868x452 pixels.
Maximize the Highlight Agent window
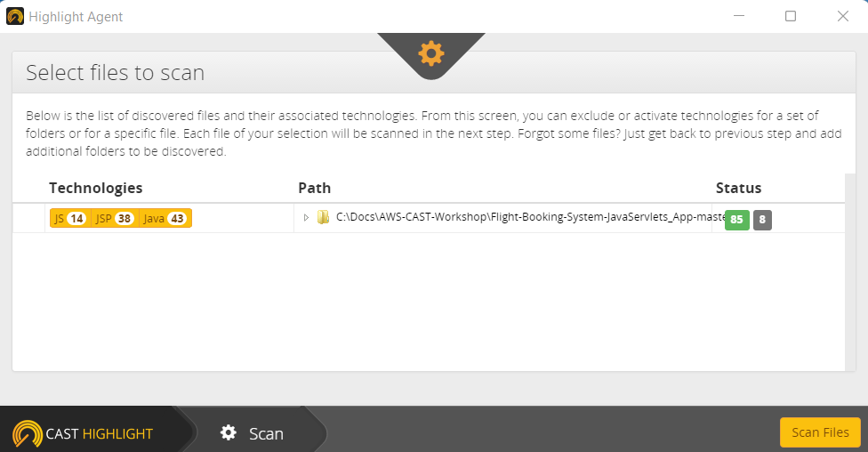coord(791,16)
